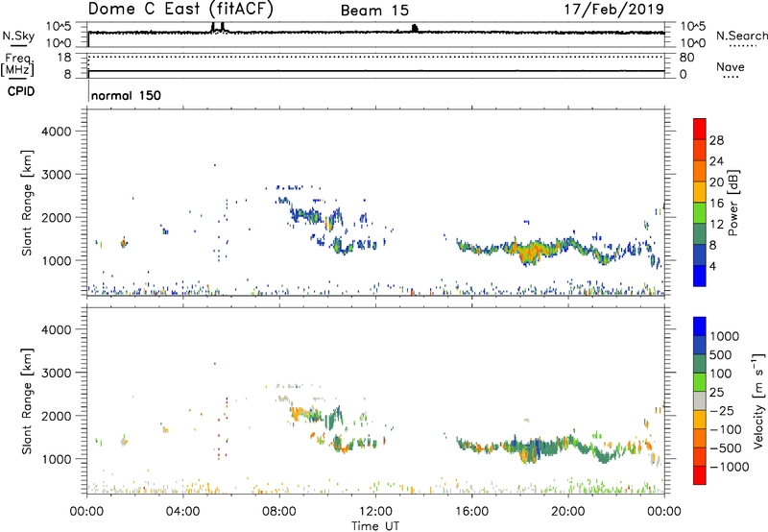This screenshot has width=768, height=532.
Task: Click the "12:00" time tick label
Action: 375,512
